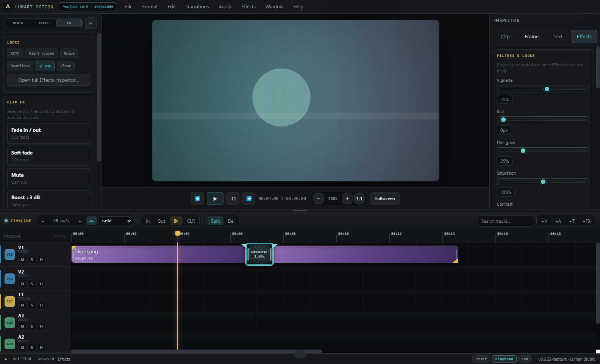The height and width of the screenshot is (364, 600).
Task: Select the scissors razor tool
Action: click(x=176, y=221)
